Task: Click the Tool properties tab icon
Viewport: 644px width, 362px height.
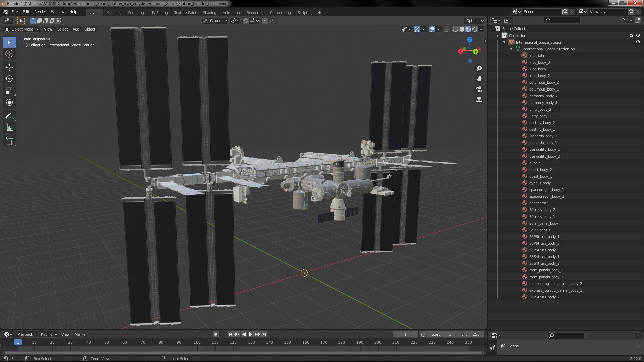Action: click(492, 347)
